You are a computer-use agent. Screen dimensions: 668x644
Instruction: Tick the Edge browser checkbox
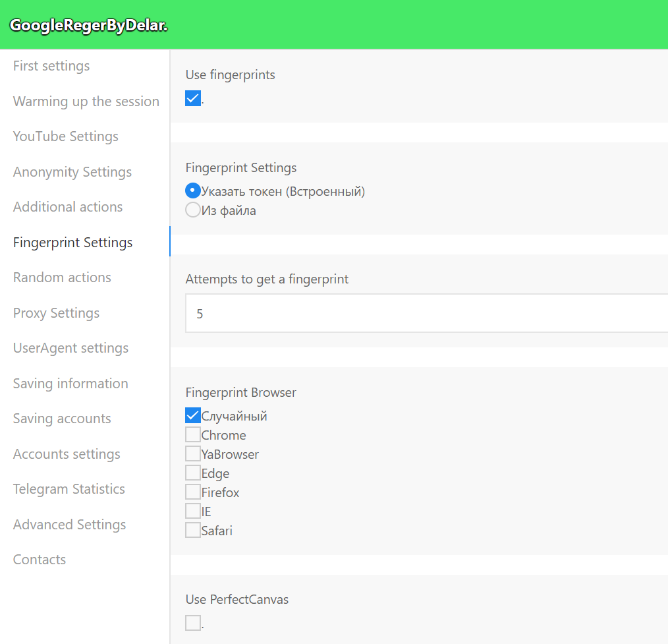193,473
